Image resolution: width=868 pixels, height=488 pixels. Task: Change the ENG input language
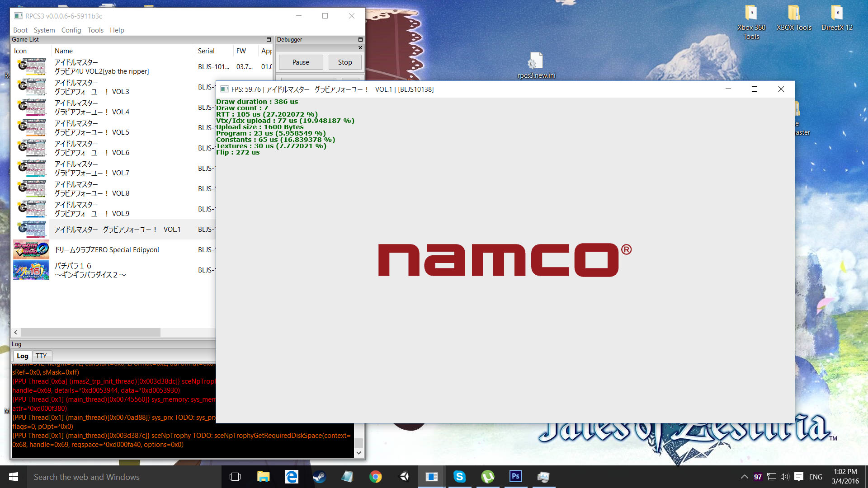(x=816, y=477)
